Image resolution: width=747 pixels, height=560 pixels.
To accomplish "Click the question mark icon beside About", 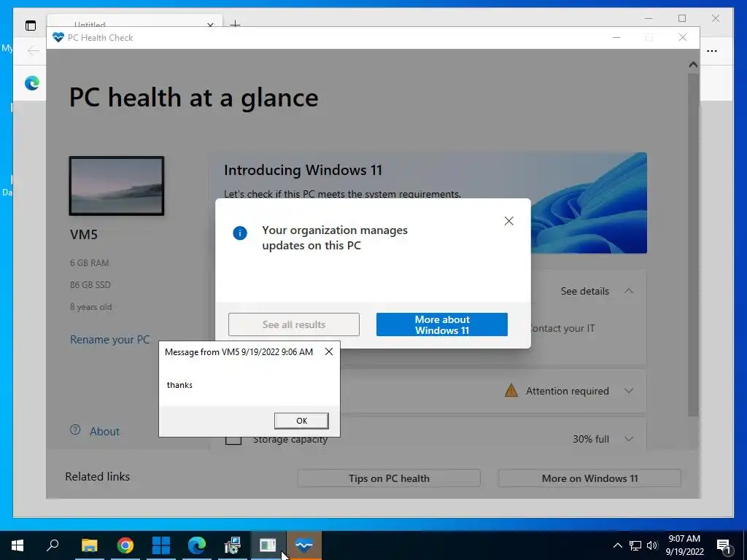I will coord(75,429).
